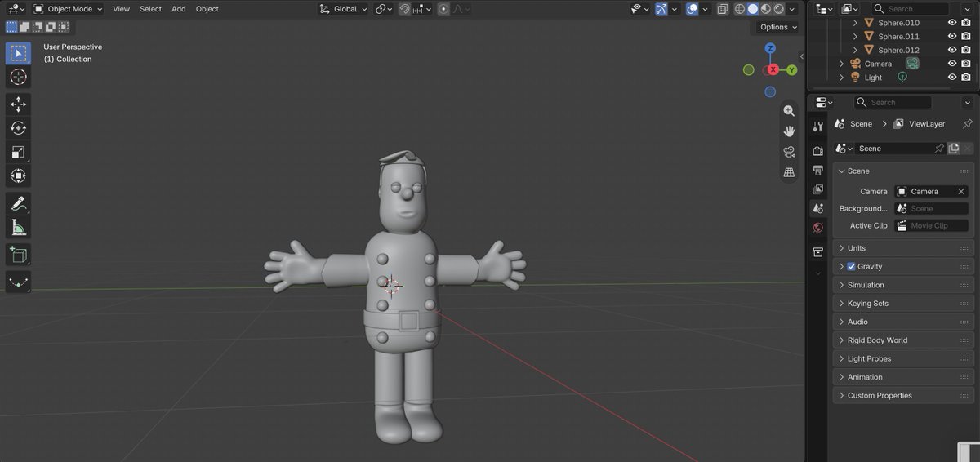Click the red X axis gizmo ball
980x462 pixels.
(x=772, y=70)
